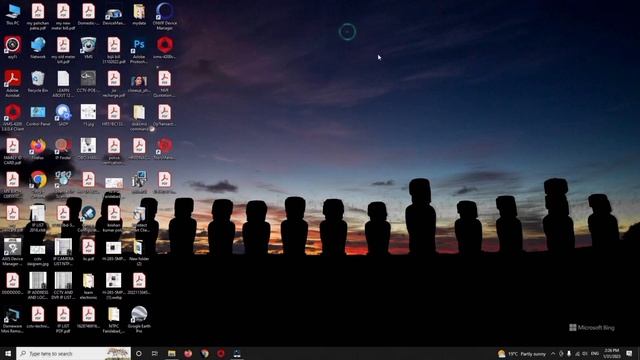This screenshot has height=360, width=640.
Task: Open the jio recharge.pdf file
Action: click(x=114, y=84)
